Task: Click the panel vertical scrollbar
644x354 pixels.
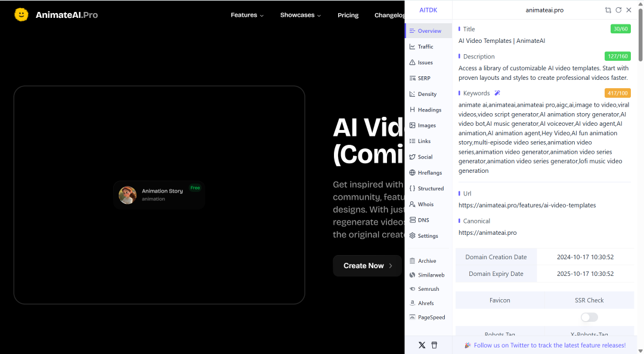Action: [640, 35]
